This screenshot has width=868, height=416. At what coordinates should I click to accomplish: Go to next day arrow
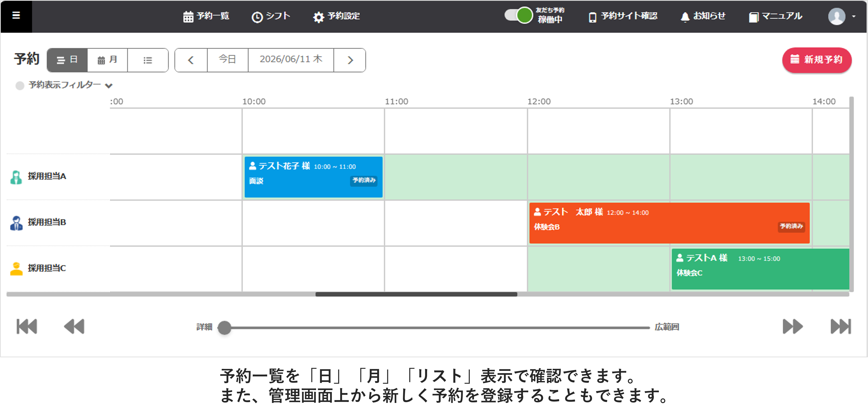pos(350,60)
